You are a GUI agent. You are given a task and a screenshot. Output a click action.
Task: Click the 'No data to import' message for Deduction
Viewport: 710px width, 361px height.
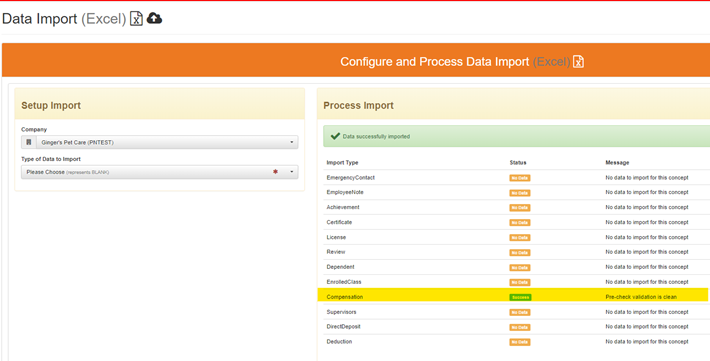coord(647,342)
